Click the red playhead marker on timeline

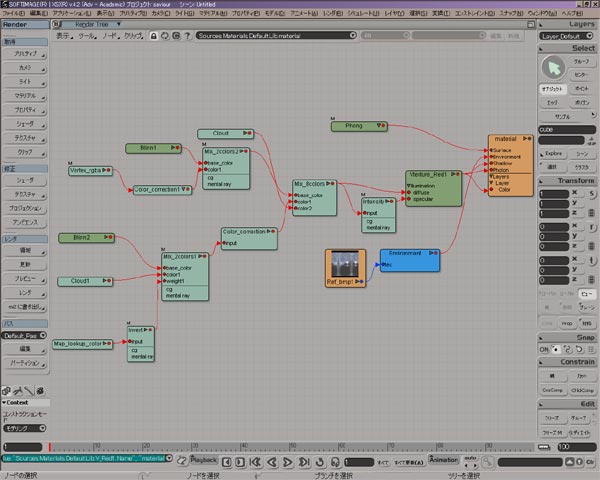click(49, 447)
